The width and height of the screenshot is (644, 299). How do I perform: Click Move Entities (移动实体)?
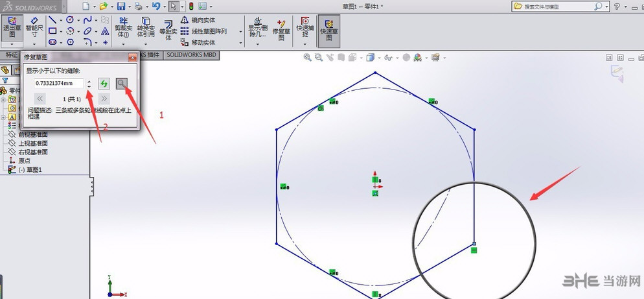click(x=198, y=42)
